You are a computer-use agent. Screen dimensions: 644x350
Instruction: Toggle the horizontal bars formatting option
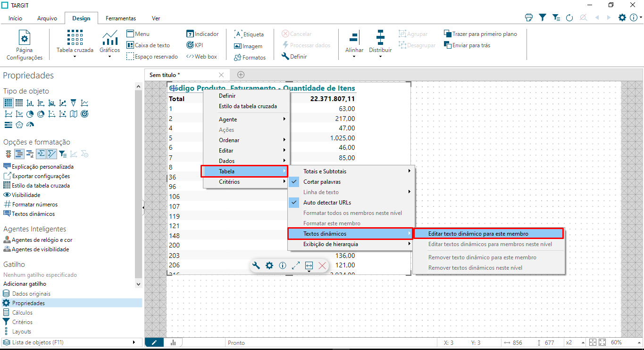tap(19, 154)
